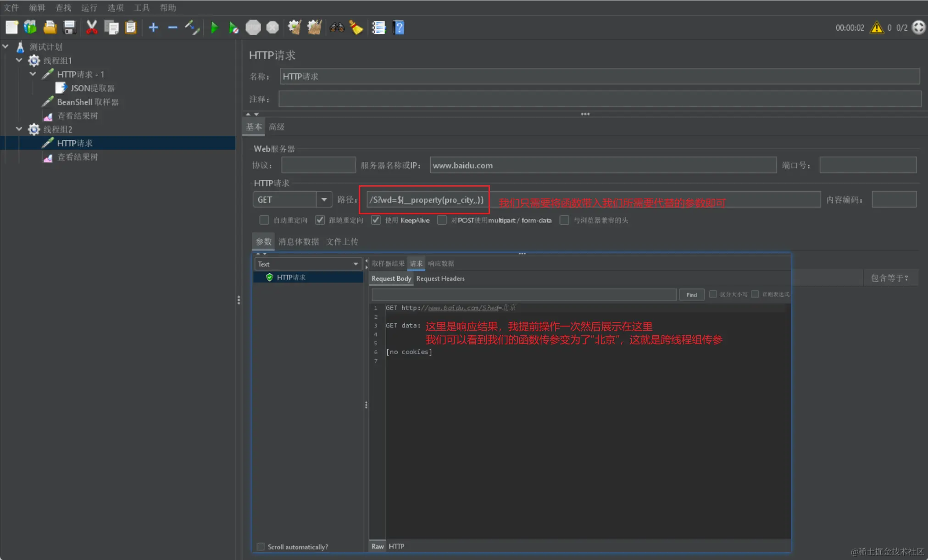The image size is (928, 560).
Task: Click the yellow warning triangle icon
Action: [877, 28]
